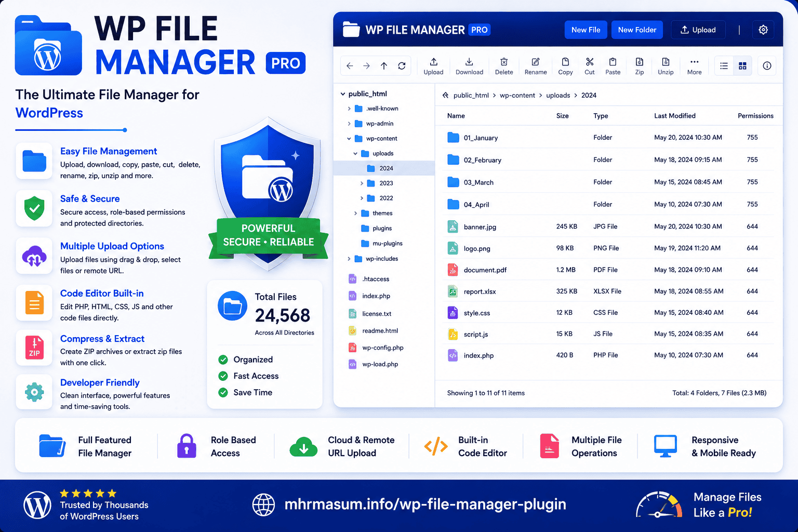
Task: Refresh the file listing
Action: [x=402, y=66]
